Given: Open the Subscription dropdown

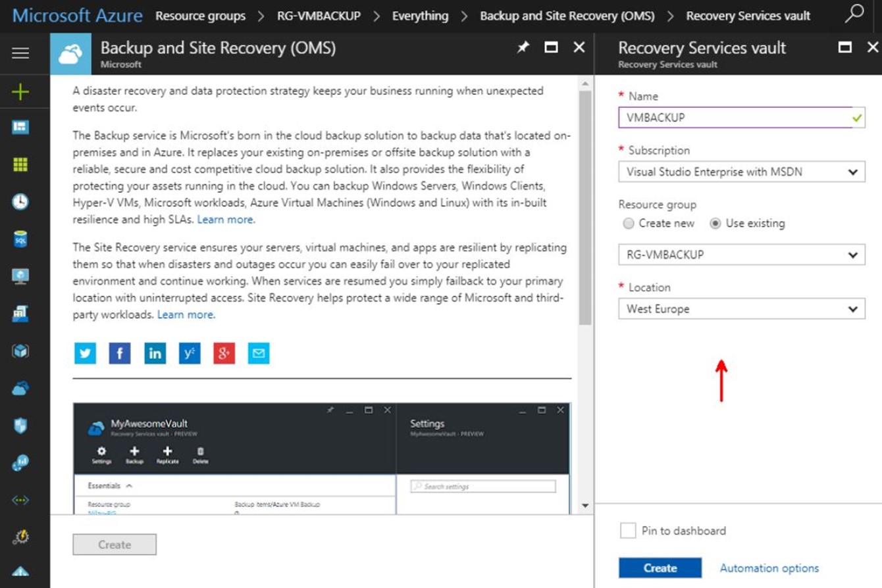Looking at the screenshot, I should (x=742, y=172).
